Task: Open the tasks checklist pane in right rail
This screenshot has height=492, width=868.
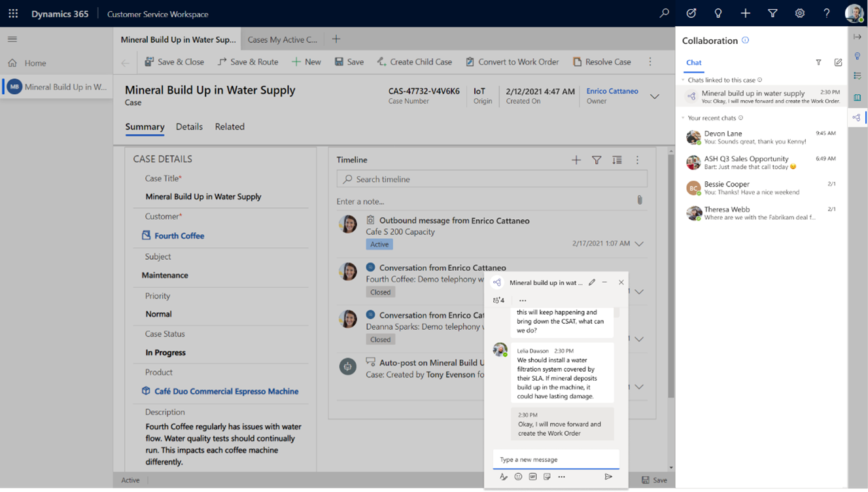Action: click(x=858, y=75)
